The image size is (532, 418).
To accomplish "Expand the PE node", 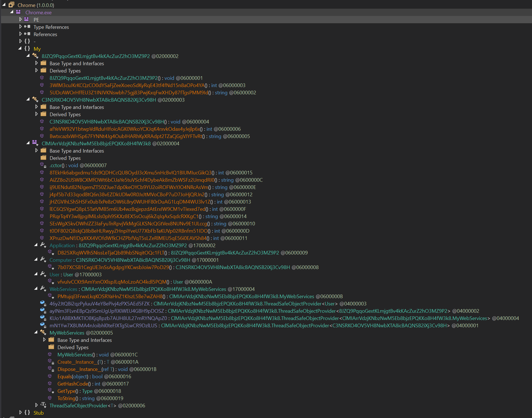I will coord(21,20).
